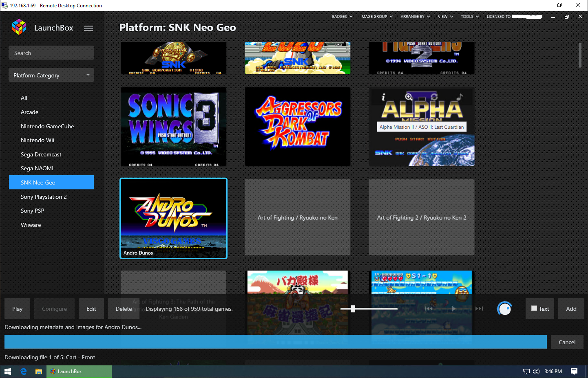Select Nintendo Wii platform
Viewport: 588px width, 378px height.
tap(51, 140)
